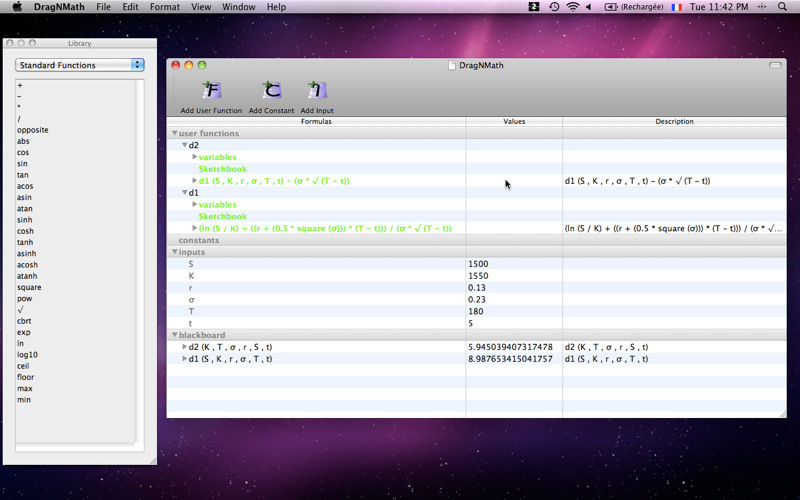
Task: Click the volume icon in menu bar
Action: (588, 7)
